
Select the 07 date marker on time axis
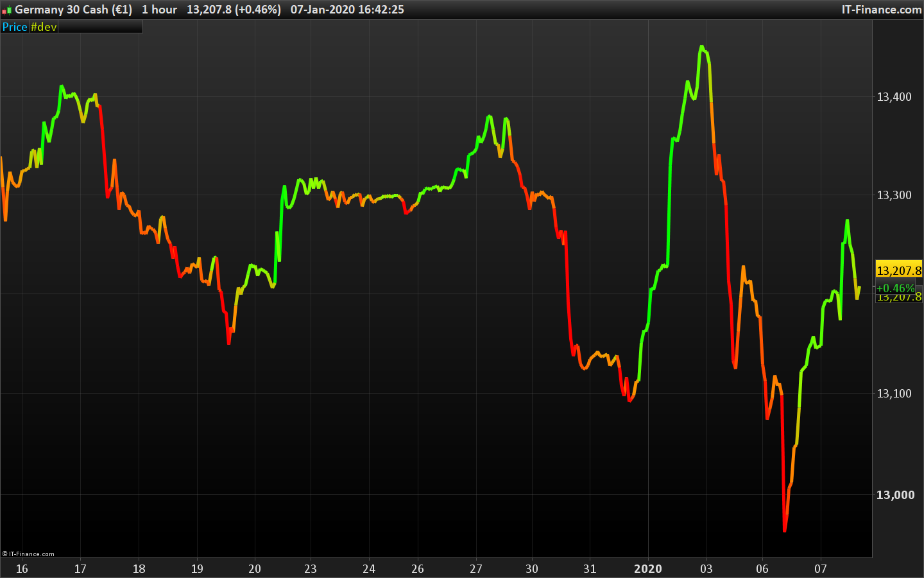[821, 568]
